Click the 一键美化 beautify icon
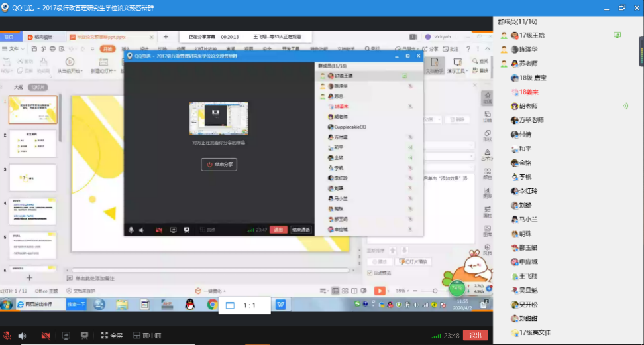 [x=198, y=291]
